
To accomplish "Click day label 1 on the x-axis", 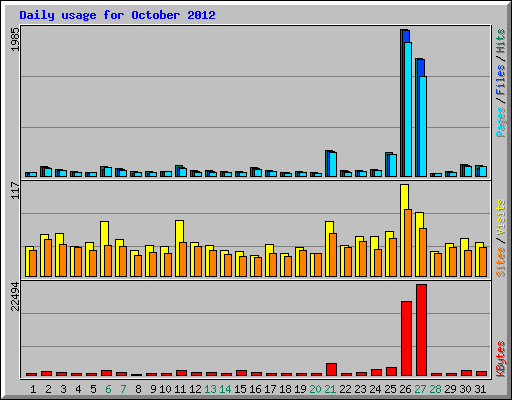I will [x=33, y=389].
